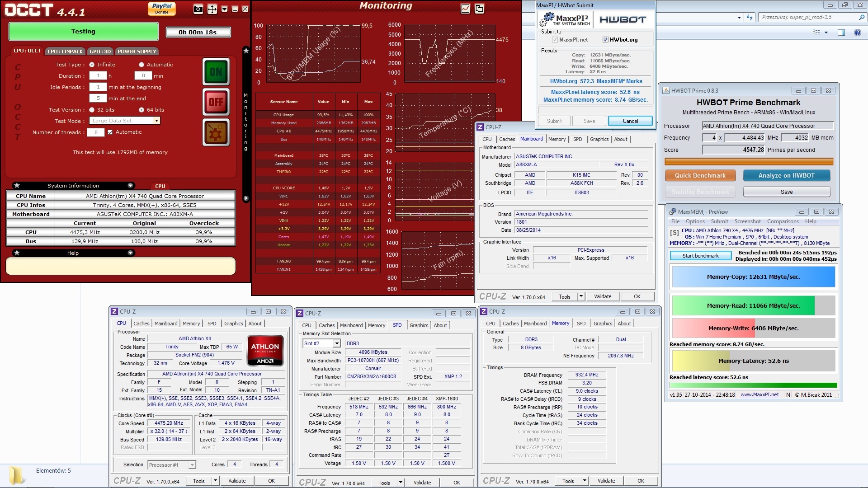Image resolution: width=868 pixels, height=488 pixels.
Task: Open Caches tab in CPU-Z CPU window
Action: 142,324
